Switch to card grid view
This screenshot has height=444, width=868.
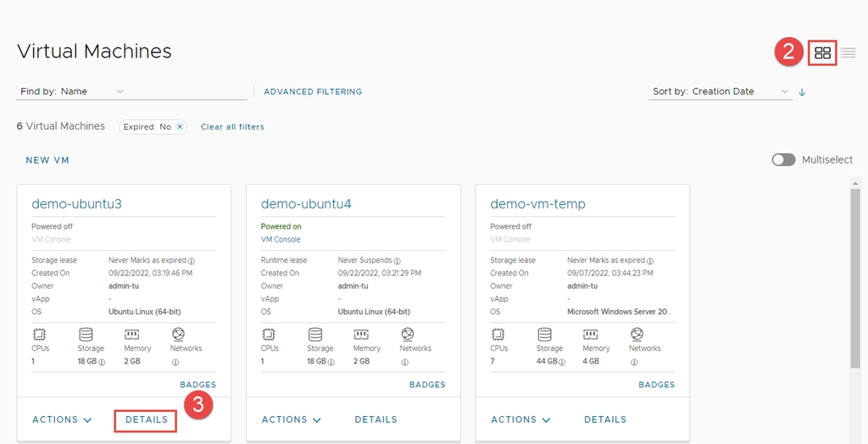[822, 53]
